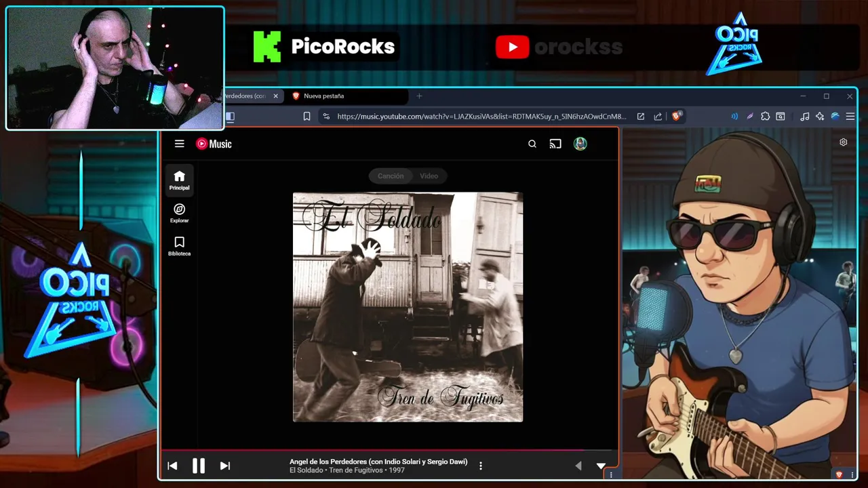Image resolution: width=868 pixels, height=488 pixels.
Task: Pause the current song
Action: pyautogui.click(x=199, y=466)
